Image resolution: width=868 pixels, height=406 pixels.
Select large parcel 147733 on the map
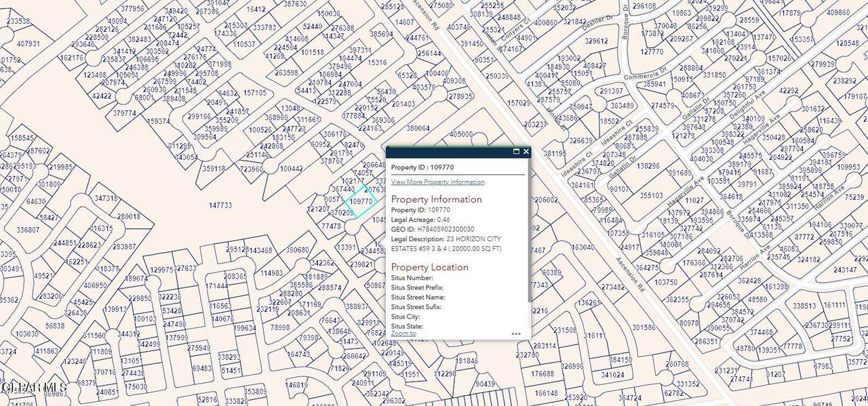point(220,205)
